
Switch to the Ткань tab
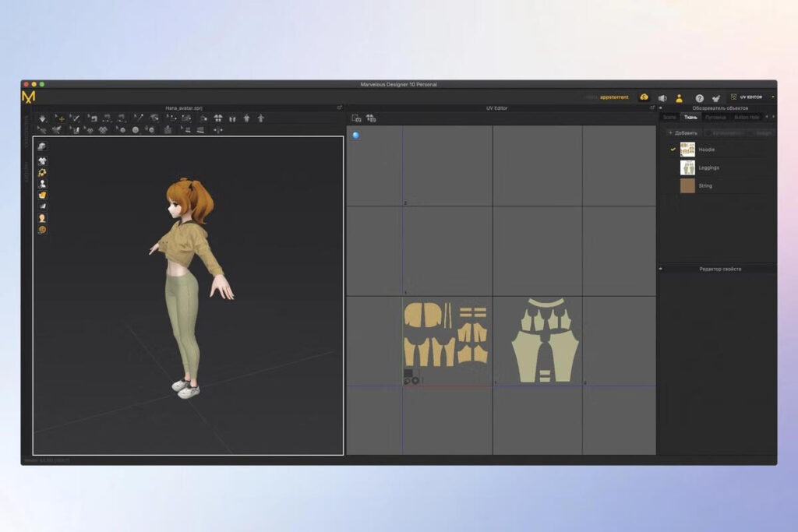[x=690, y=117]
